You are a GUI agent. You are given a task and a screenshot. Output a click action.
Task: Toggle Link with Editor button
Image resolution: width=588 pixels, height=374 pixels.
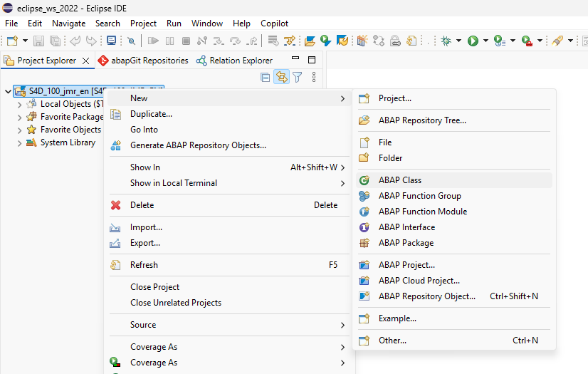click(282, 77)
